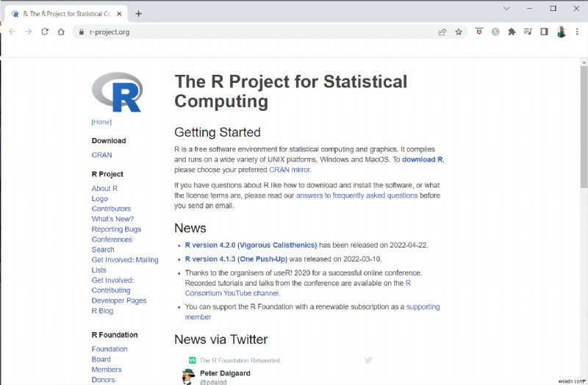The height and width of the screenshot is (385, 588).
Task: Open Get Involved: Mailing Lists link
Action: 125,265
